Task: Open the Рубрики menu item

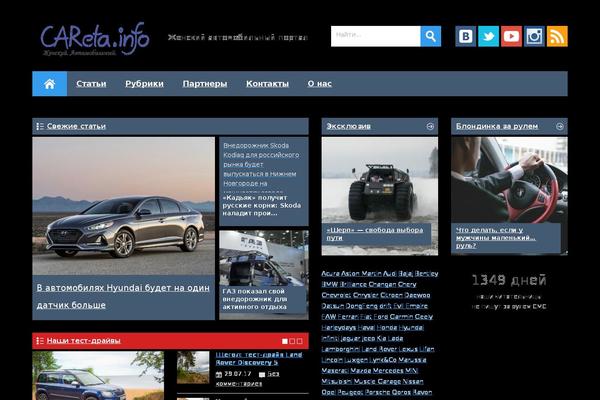Action: pos(144,83)
